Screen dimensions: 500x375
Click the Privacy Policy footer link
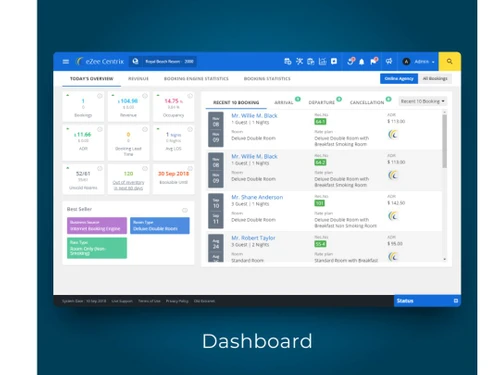pos(177,301)
